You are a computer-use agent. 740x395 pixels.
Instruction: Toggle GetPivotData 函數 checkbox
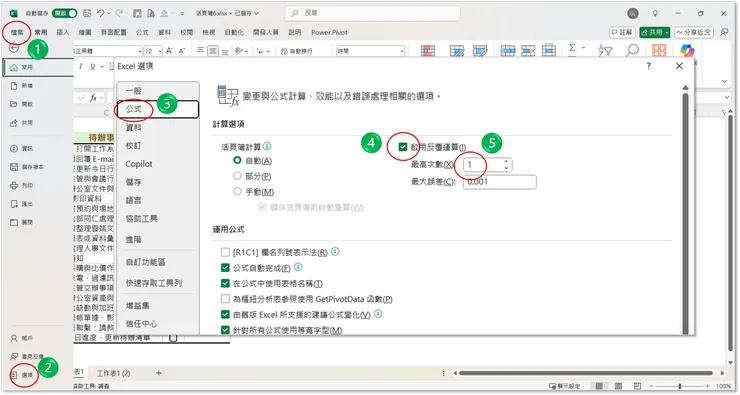[226, 299]
